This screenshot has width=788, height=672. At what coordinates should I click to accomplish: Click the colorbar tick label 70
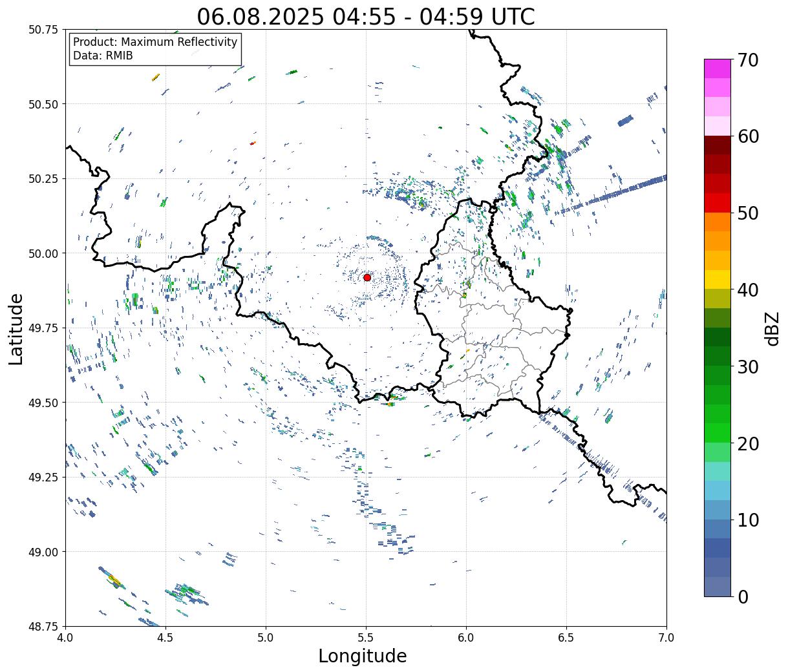(748, 60)
